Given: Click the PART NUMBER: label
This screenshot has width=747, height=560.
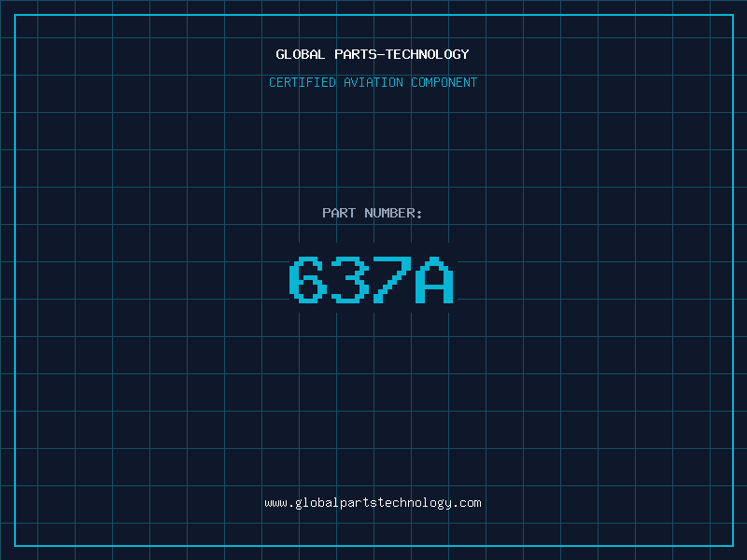Looking at the screenshot, I should tap(372, 213).
